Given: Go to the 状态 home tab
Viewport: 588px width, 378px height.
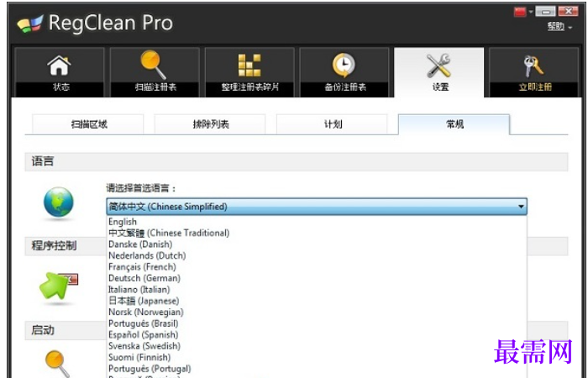Looking at the screenshot, I should (60, 72).
